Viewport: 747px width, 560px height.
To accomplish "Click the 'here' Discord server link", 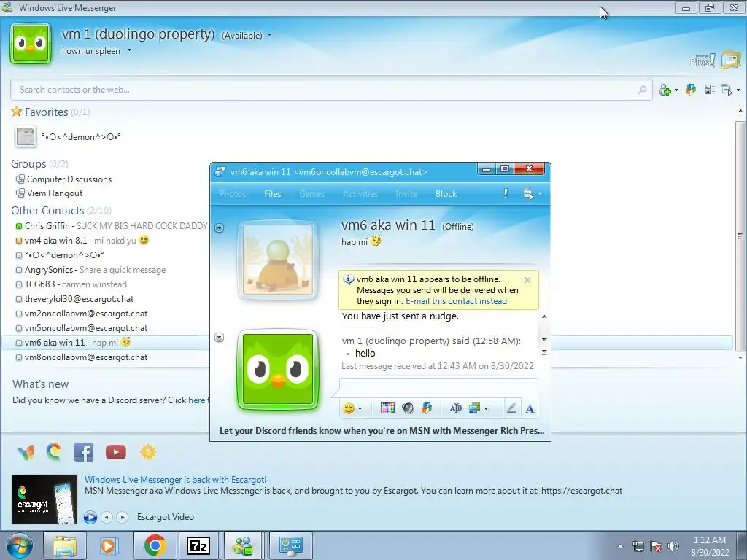I will tap(196, 400).
